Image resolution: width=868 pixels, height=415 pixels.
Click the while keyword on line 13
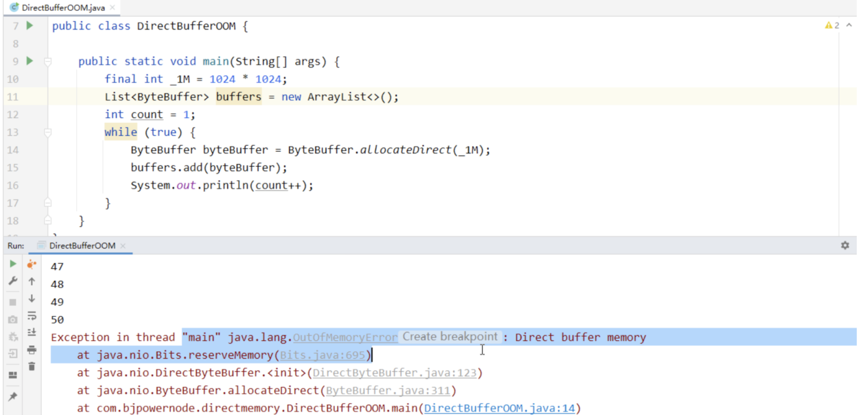[x=121, y=132]
